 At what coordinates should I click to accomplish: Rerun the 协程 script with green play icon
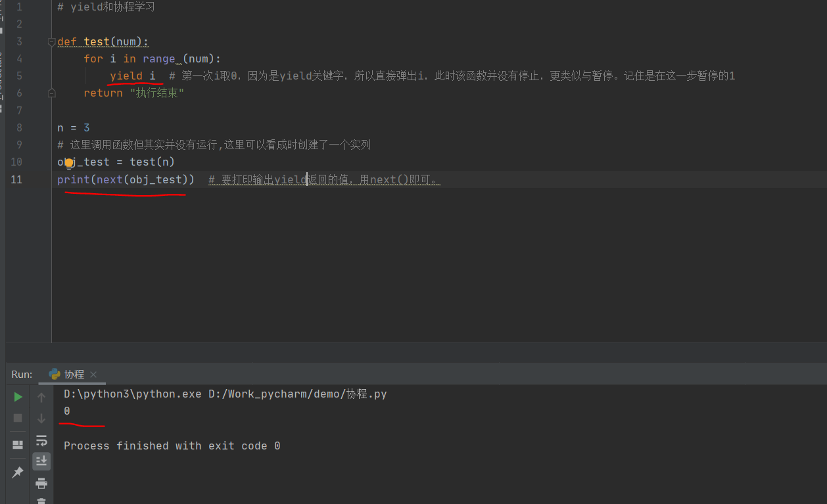tap(18, 397)
